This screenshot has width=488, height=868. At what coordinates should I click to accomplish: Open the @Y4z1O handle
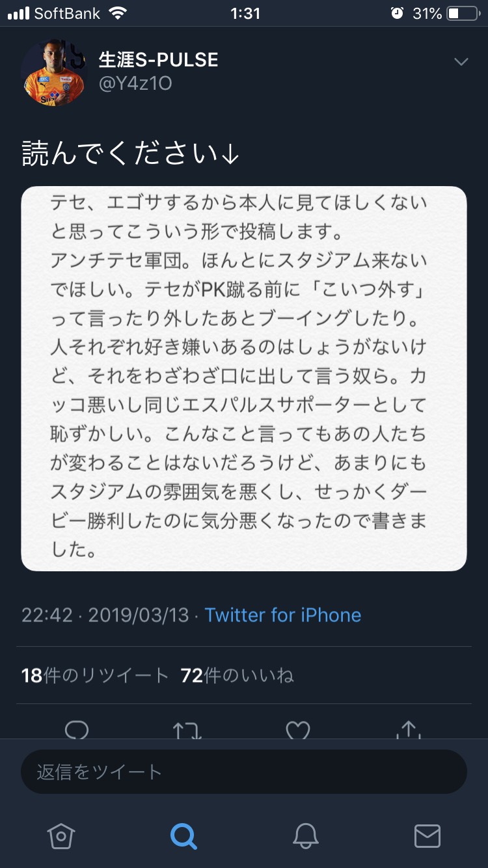135,85
